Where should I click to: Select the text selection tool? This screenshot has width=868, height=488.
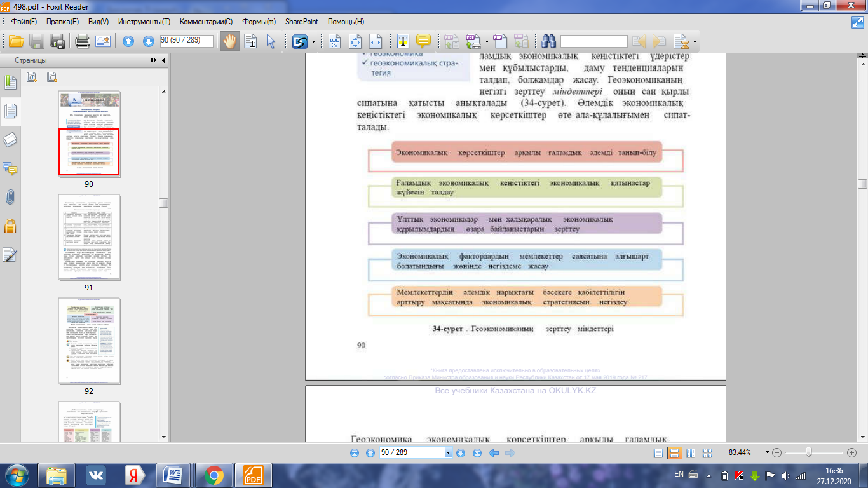(x=250, y=41)
